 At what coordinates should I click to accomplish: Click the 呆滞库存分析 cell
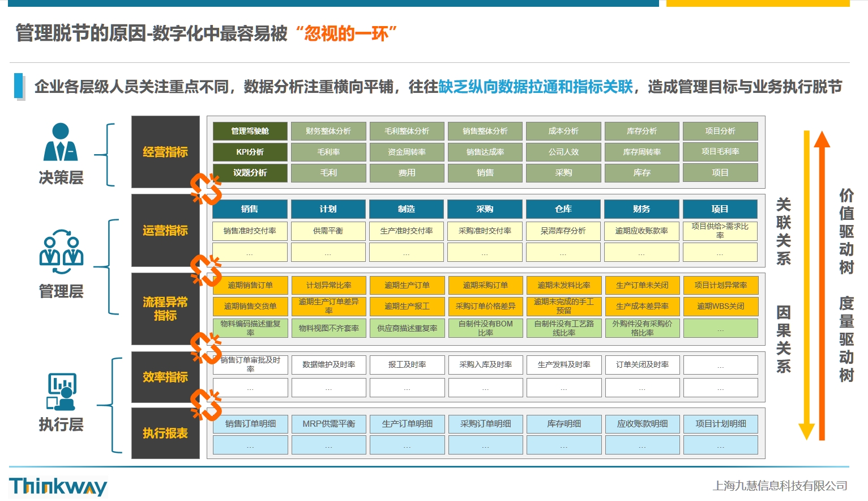(x=563, y=231)
